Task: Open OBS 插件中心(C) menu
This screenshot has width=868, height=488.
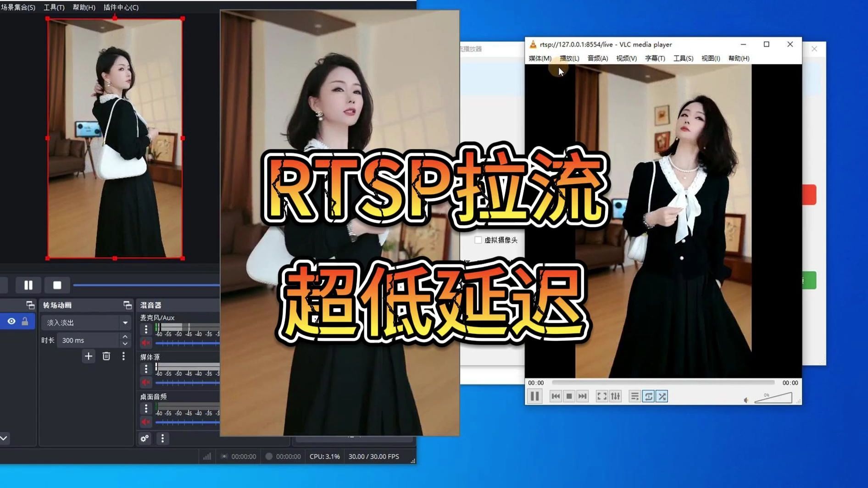Action: [x=121, y=7]
